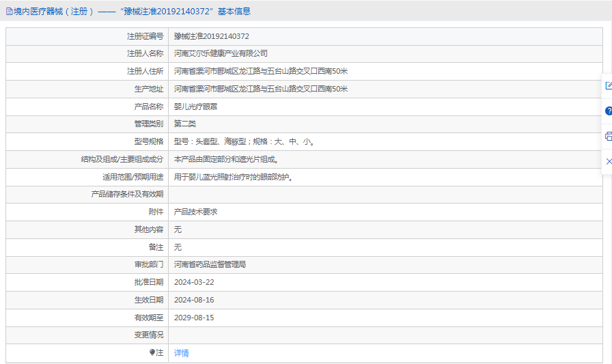The width and height of the screenshot is (612, 364).
Task: Open the 详情 link in the notes row
Action: (181, 353)
